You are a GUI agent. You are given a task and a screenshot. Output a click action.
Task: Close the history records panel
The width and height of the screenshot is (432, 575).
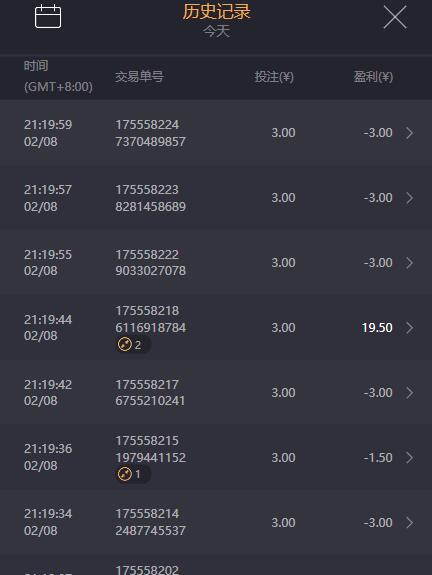pyautogui.click(x=395, y=17)
